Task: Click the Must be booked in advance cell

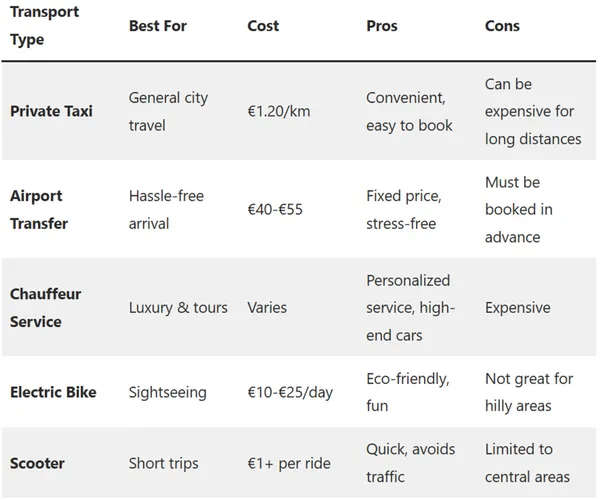Action: tap(518, 209)
